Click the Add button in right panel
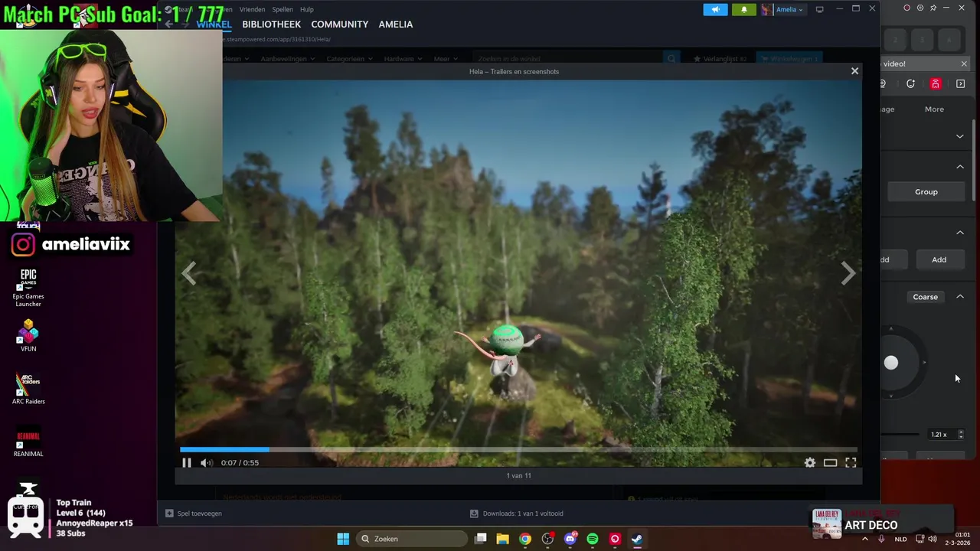This screenshot has height=551, width=980. (939, 259)
